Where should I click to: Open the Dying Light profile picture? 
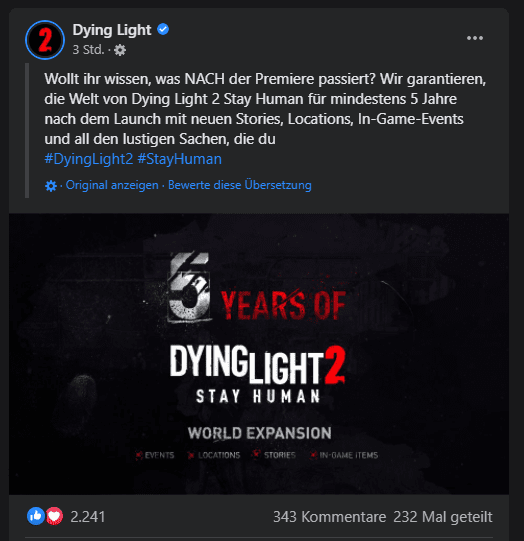45,40
